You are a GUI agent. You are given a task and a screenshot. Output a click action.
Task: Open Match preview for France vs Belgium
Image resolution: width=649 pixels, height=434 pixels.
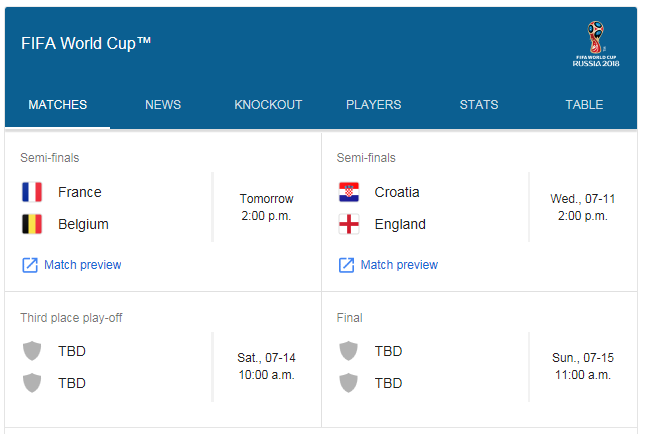click(83, 265)
